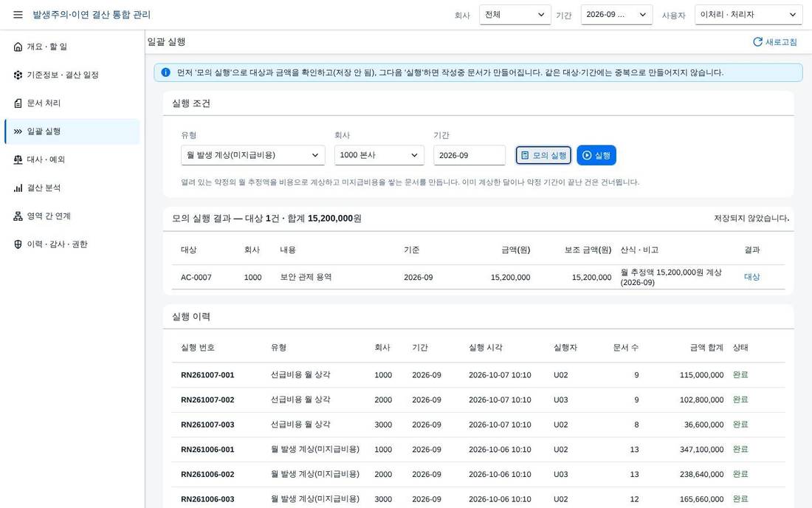Click the refresh icon next to 새로고침

point(757,42)
